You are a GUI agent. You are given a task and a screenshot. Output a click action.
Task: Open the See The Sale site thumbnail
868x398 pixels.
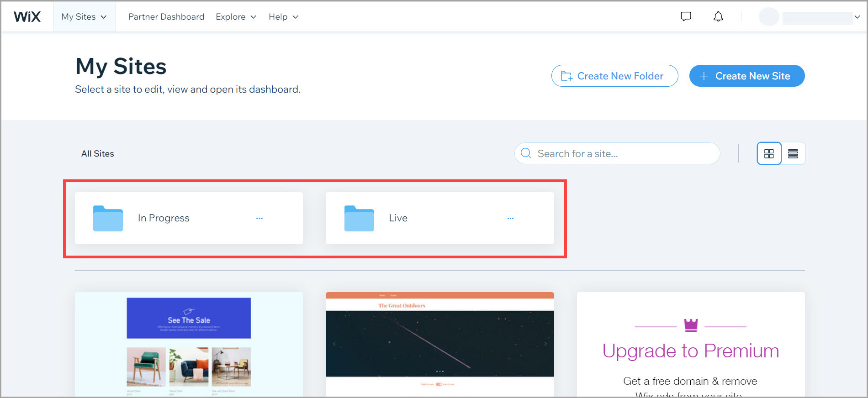(189, 345)
